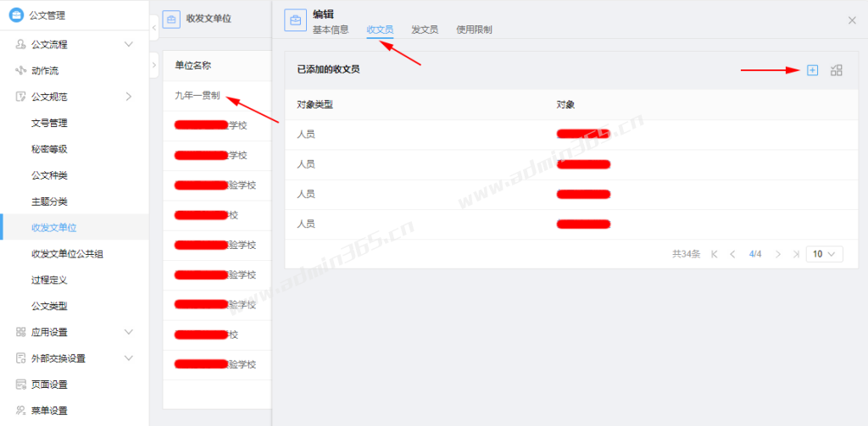Collapse the sidebar with the left arrow handle
Screen dimensions: 868x426
tap(153, 28)
